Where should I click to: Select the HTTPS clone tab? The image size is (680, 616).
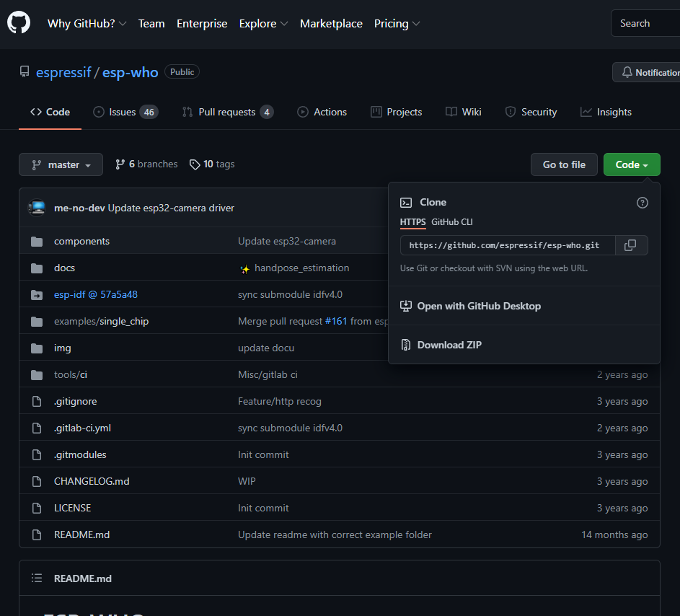(x=412, y=222)
